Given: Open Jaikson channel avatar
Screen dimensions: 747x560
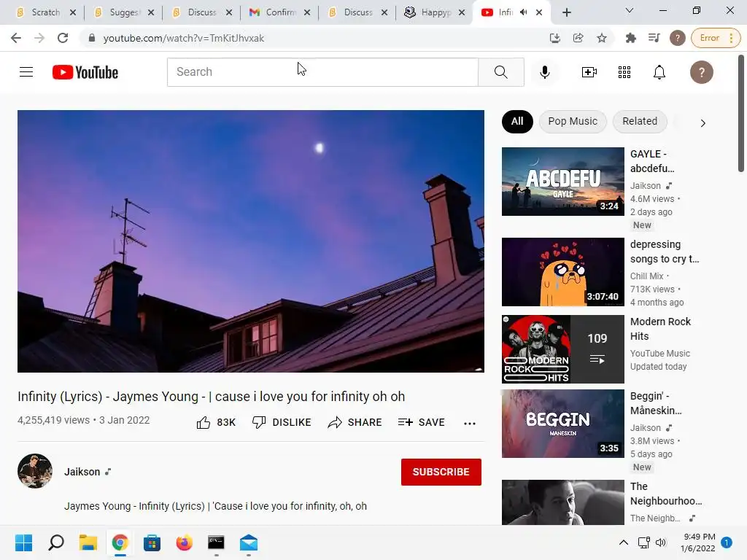Looking at the screenshot, I should 35,471.
